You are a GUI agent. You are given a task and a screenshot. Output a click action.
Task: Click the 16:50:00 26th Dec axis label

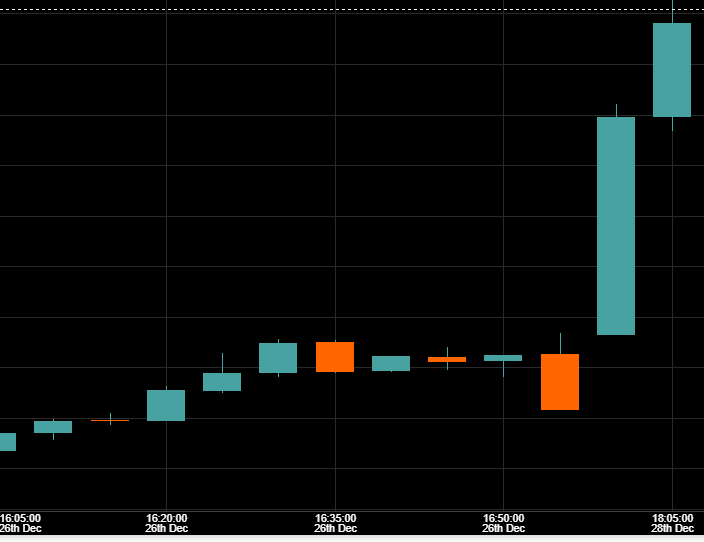[503, 523]
